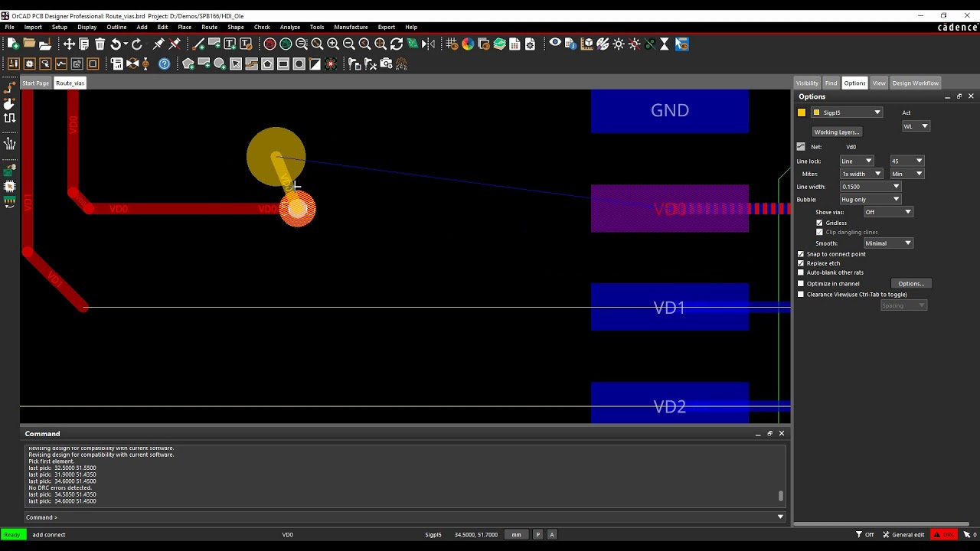Open the Manufacture menu

click(351, 27)
